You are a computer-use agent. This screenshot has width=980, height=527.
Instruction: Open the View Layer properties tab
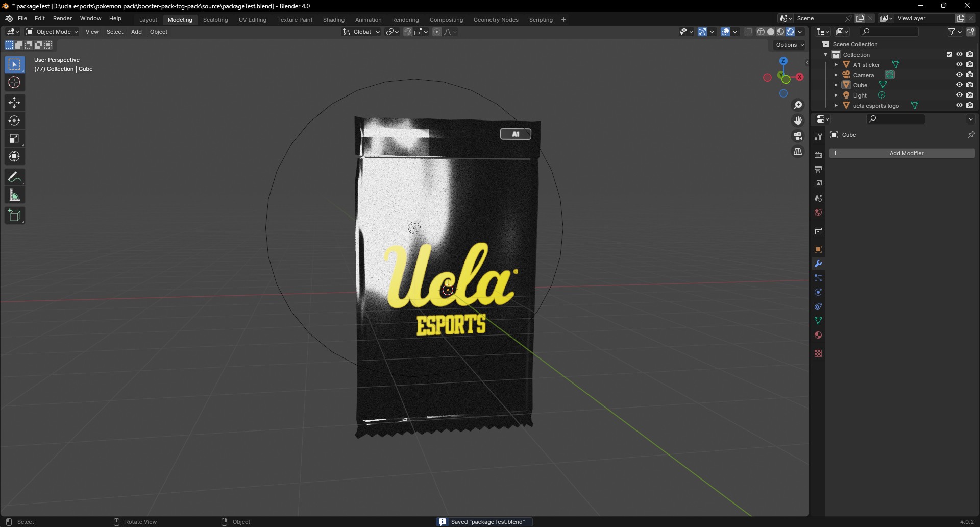click(x=818, y=183)
